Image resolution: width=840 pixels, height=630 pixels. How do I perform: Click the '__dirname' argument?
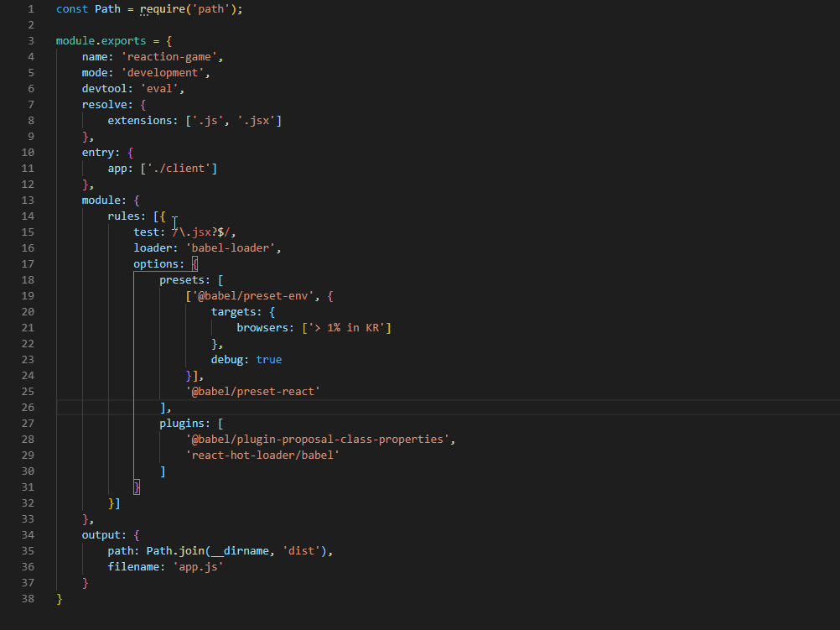point(240,551)
